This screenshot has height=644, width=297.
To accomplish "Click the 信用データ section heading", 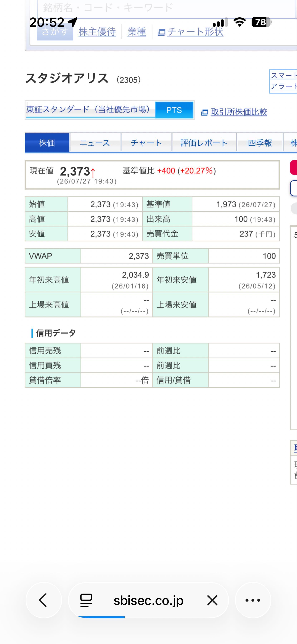I will click(x=56, y=333).
